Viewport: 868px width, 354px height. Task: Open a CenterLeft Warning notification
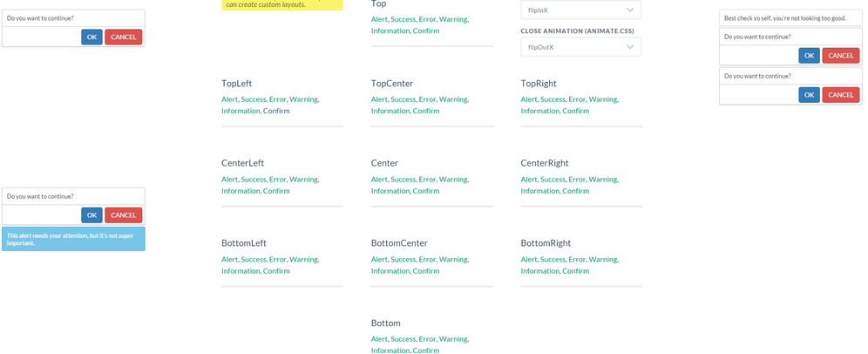coord(303,180)
